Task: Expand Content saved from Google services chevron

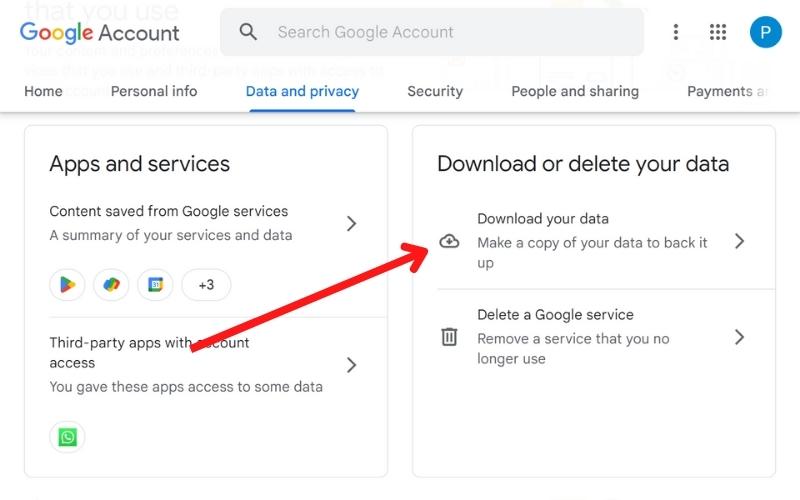Action: tap(351, 224)
